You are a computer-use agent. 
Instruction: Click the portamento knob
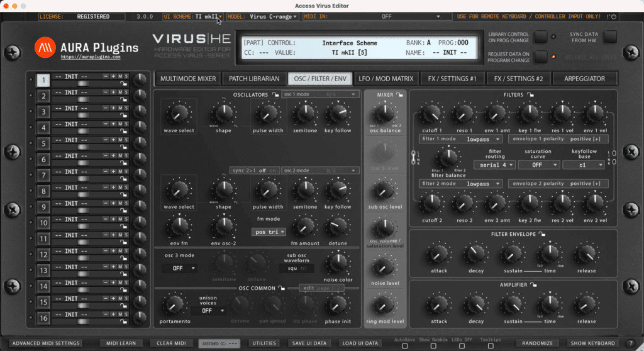pos(175,305)
